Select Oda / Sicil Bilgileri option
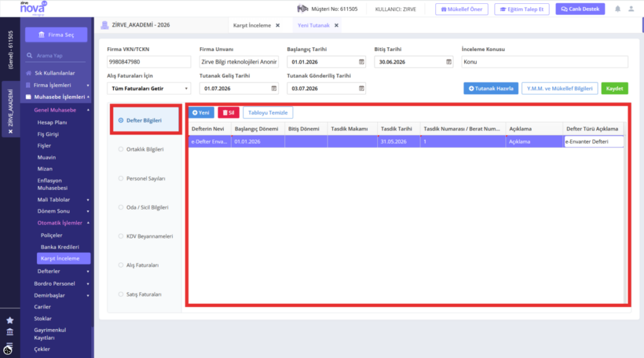Screen dimensions: 644x358 pos(121,207)
